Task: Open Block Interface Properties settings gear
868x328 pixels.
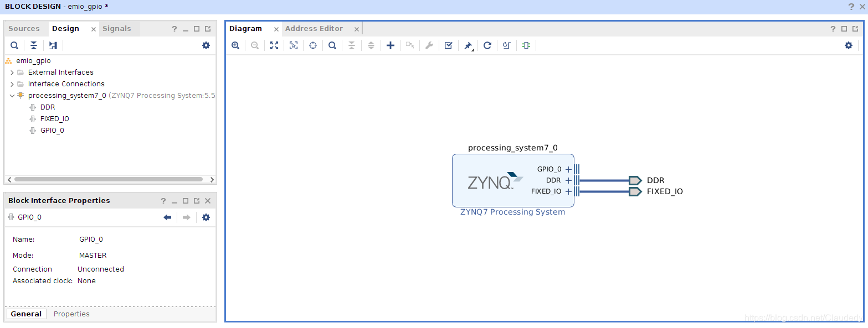Action: pyautogui.click(x=206, y=217)
